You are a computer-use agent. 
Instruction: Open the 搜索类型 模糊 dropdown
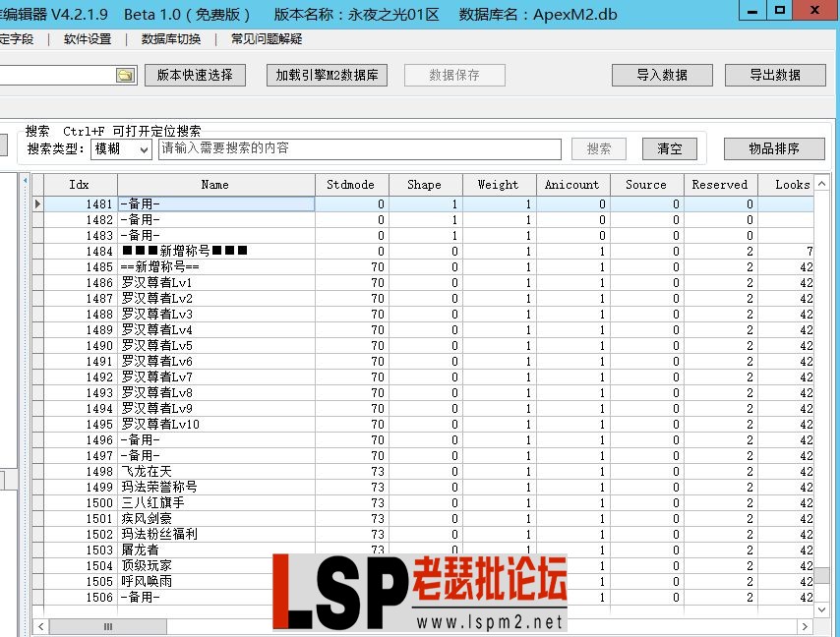tap(121, 148)
